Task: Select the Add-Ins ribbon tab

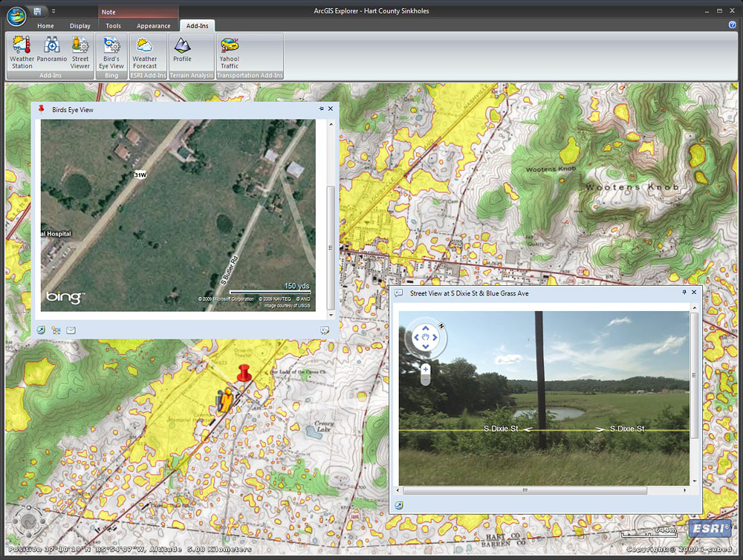Action: [197, 25]
